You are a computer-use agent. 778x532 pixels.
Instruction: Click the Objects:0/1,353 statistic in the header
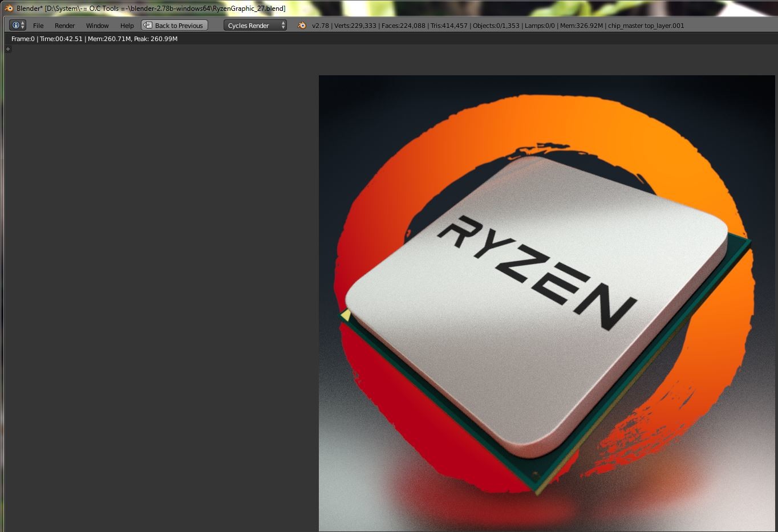tap(496, 26)
